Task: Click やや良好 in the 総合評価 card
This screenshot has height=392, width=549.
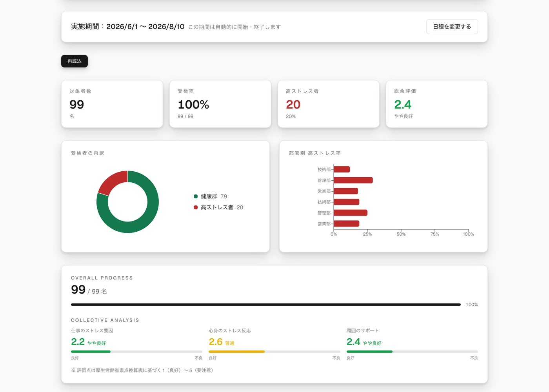Action: pos(404,116)
